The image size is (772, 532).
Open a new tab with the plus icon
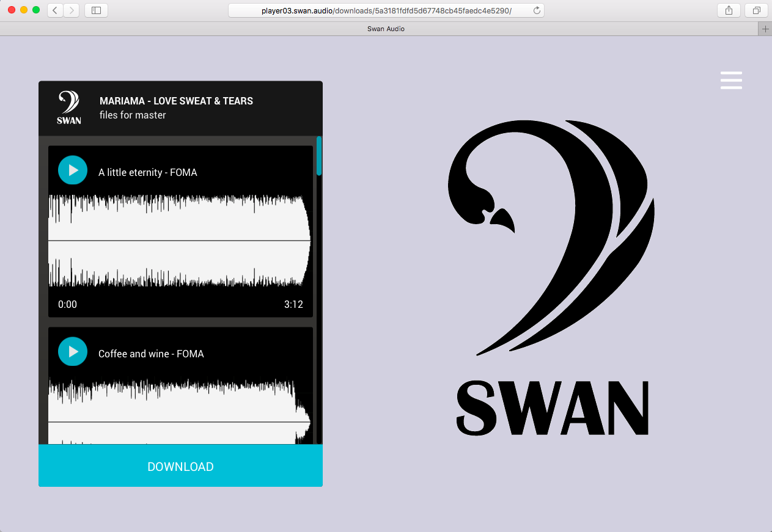[765, 28]
